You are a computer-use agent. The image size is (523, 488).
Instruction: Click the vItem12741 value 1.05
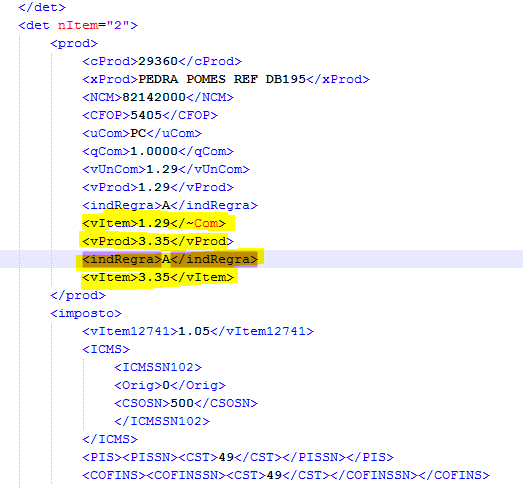click(x=194, y=331)
